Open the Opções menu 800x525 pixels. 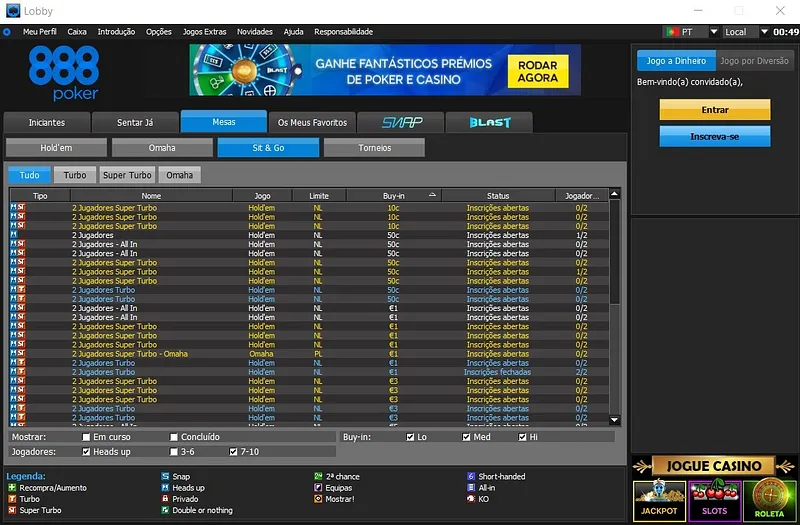pyautogui.click(x=159, y=32)
